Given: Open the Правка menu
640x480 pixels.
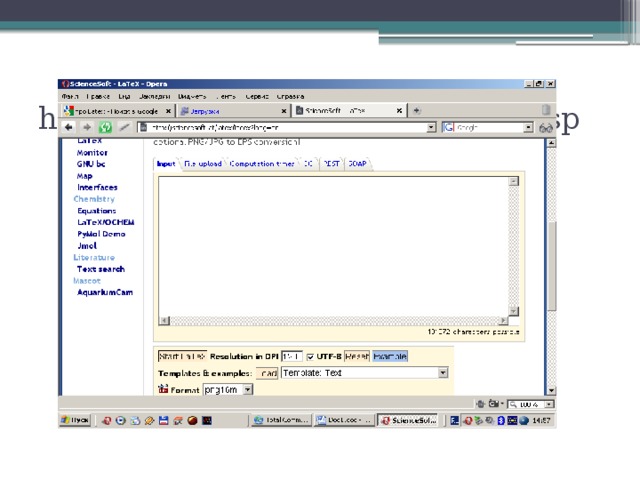Looking at the screenshot, I should pos(98,97).
